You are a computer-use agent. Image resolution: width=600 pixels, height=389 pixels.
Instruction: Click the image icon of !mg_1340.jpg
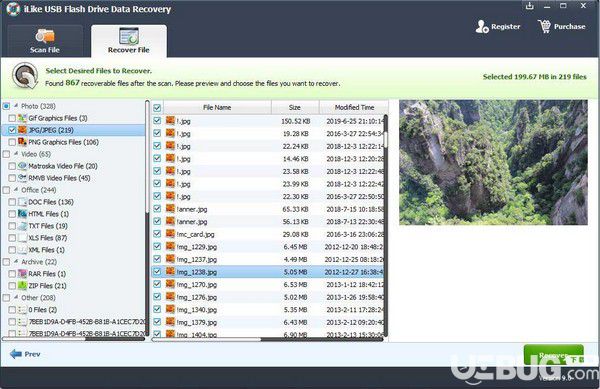click(x=170, y=309)
